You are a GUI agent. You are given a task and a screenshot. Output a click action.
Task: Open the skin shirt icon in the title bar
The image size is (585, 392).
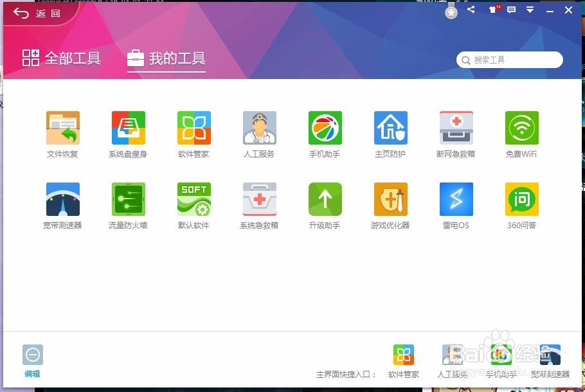point(493,10)
